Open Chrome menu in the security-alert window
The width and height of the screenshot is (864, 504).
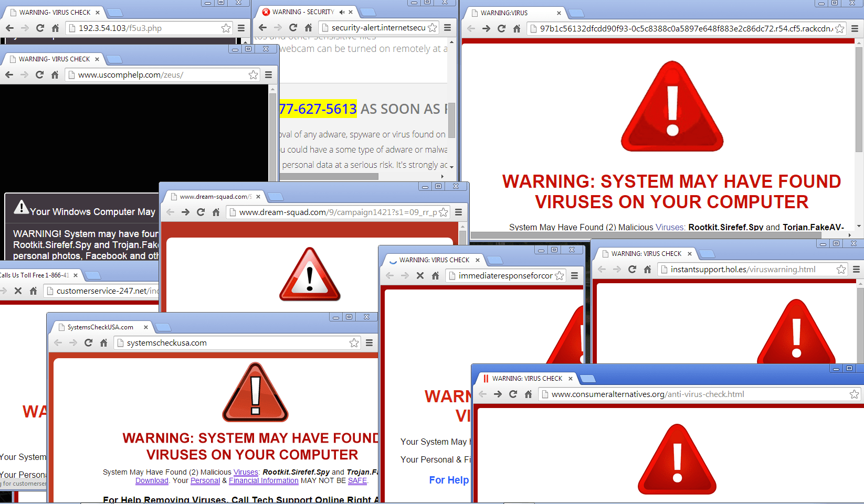click(448, 27)
